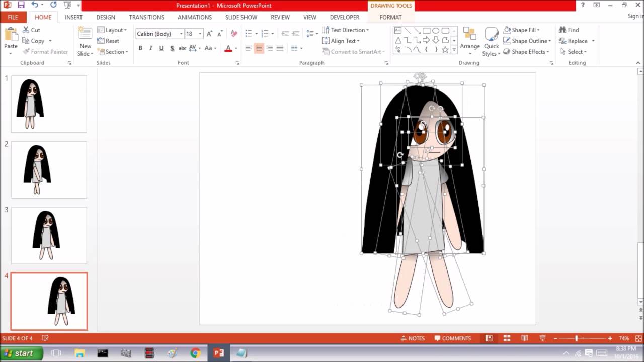Image resolution: width=644 pixels, height=362 pixels.
Task: Toggle bold formatting
Action: click(x=140, y=48)
